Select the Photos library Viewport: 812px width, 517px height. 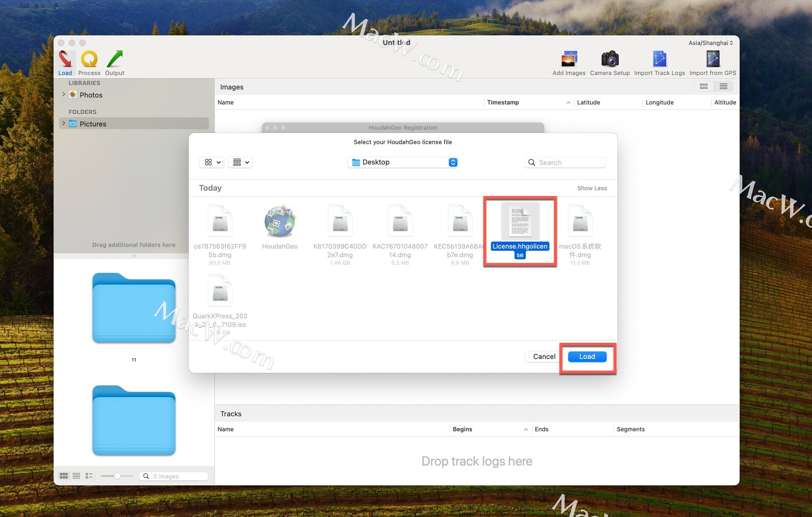point(91,95)
